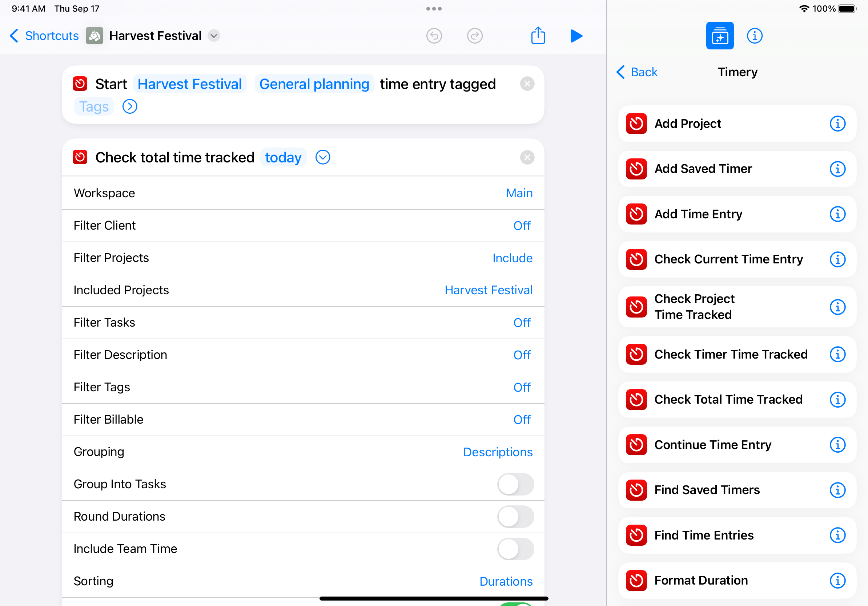Change Filter Billable value Off
Viewport: 868px width, 606px height.
click(x=522, y=420)
